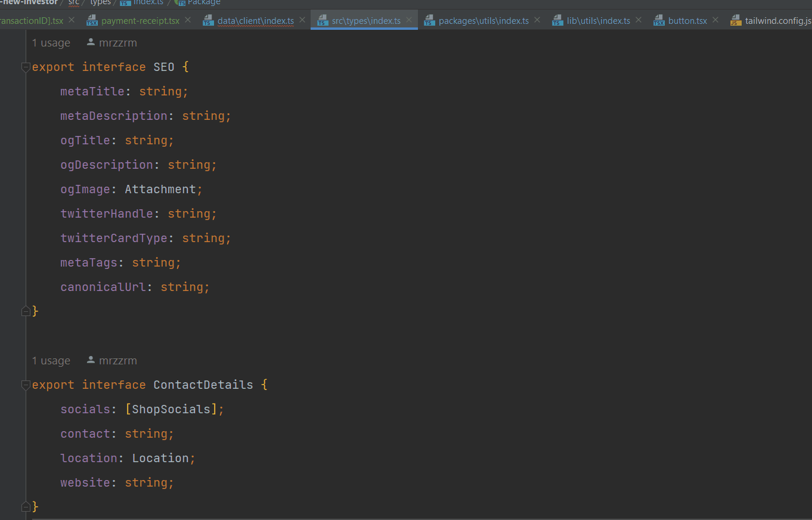This screenshot has width=812, height=520.
Task: Click the 'canonicalUrl' property
Action: (x=103, y=287)
